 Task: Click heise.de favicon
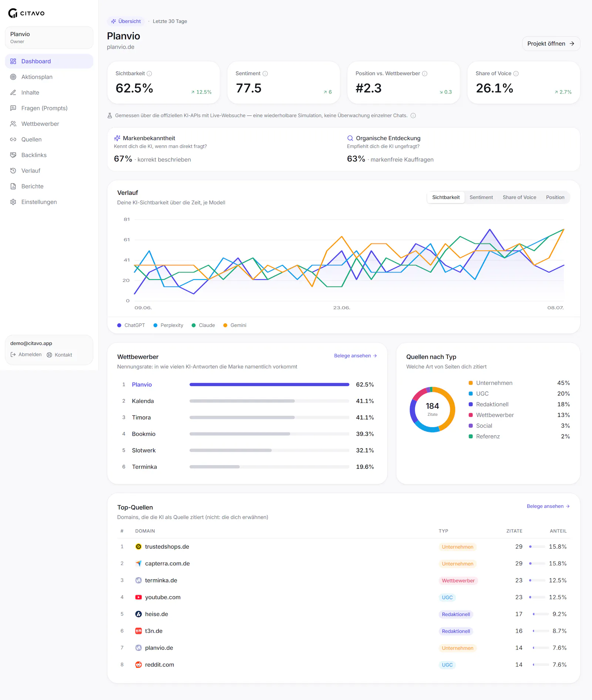(x=138, y=614)
